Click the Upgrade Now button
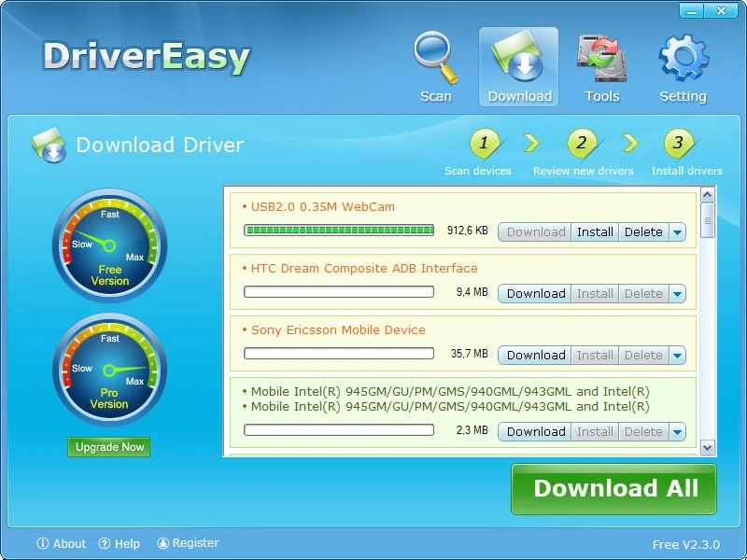The width and height of the screenshot is (747, 560). [109, 447]
